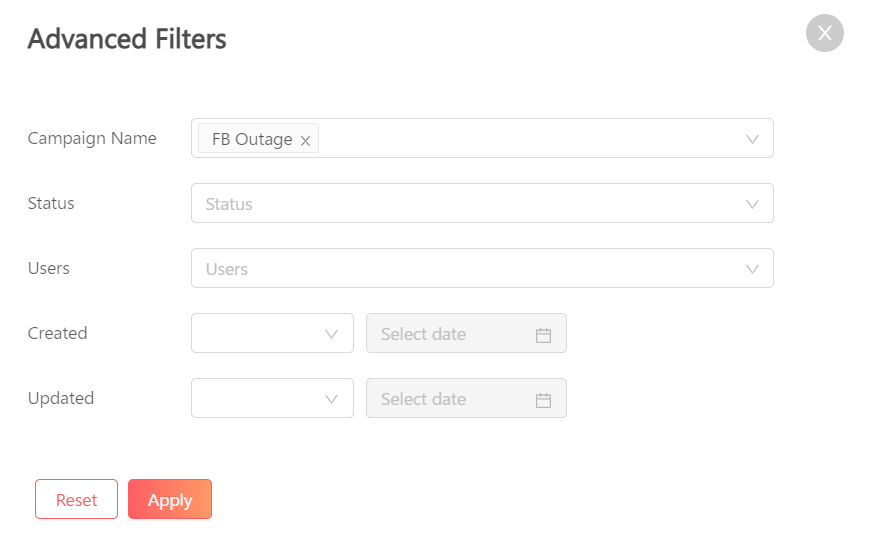Open calendar icon in Updated date field
The height and width of the screenshot is (537, 872).
[x=543, y=400]
